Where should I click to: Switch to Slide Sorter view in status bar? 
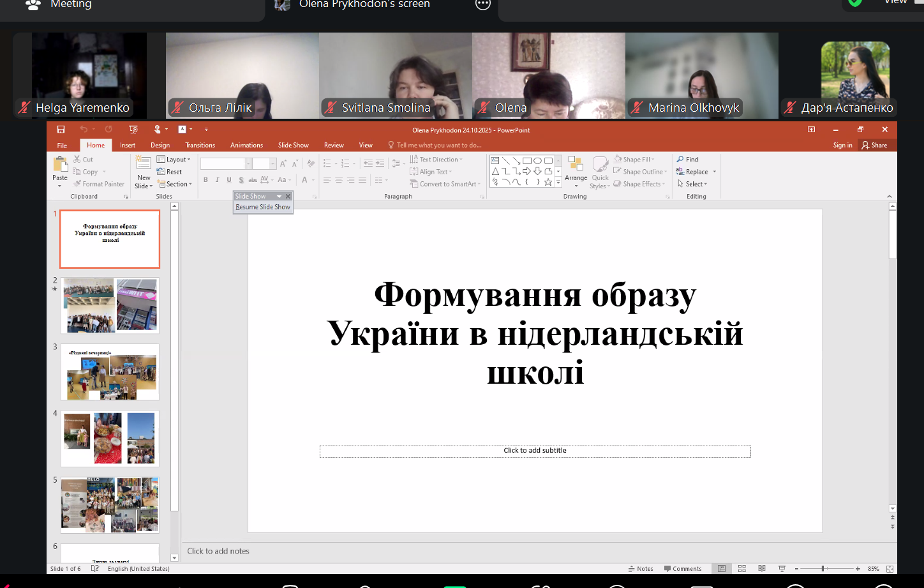coord(741,568)
